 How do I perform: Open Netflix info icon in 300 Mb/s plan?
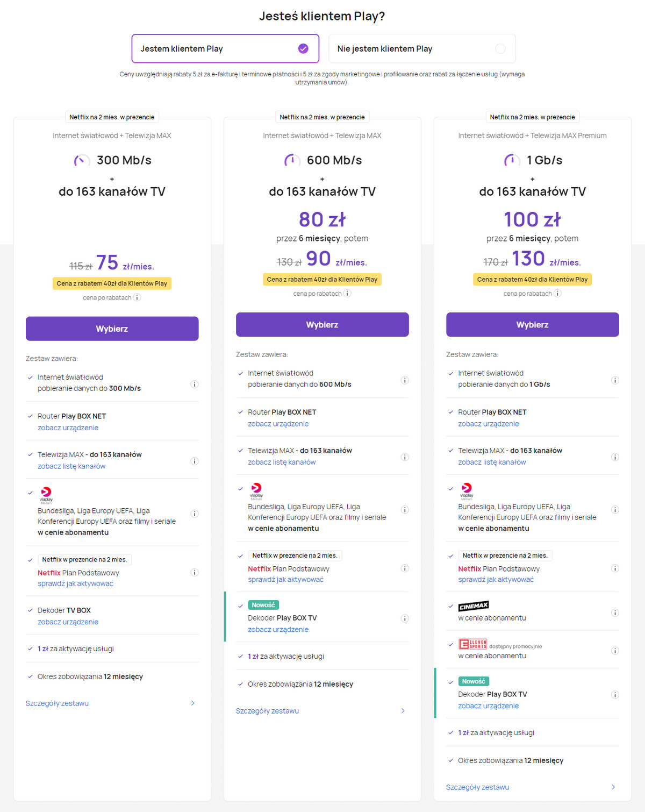[x=195, y=573]
